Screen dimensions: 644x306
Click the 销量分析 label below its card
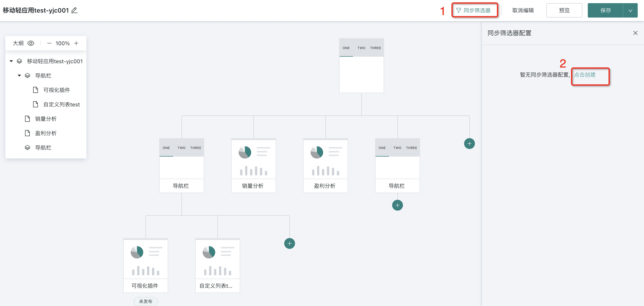(253, 186)
